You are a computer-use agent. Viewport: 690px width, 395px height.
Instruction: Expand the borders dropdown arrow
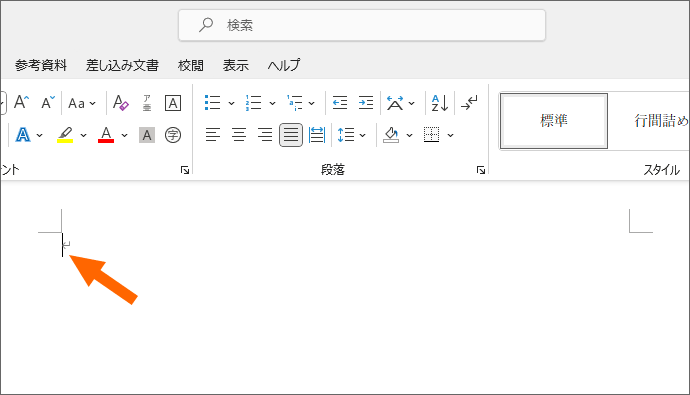click(450, 135)
